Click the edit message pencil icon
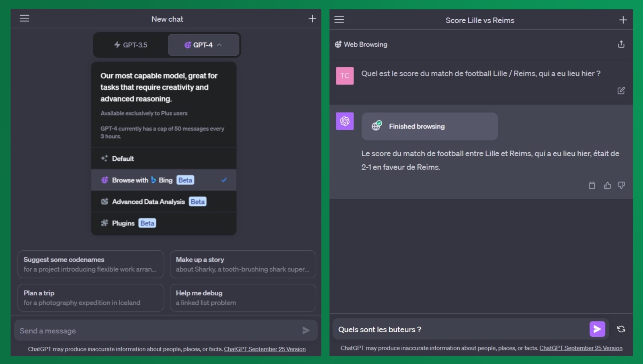Screen dimensions: 643x364 (621, 90)
